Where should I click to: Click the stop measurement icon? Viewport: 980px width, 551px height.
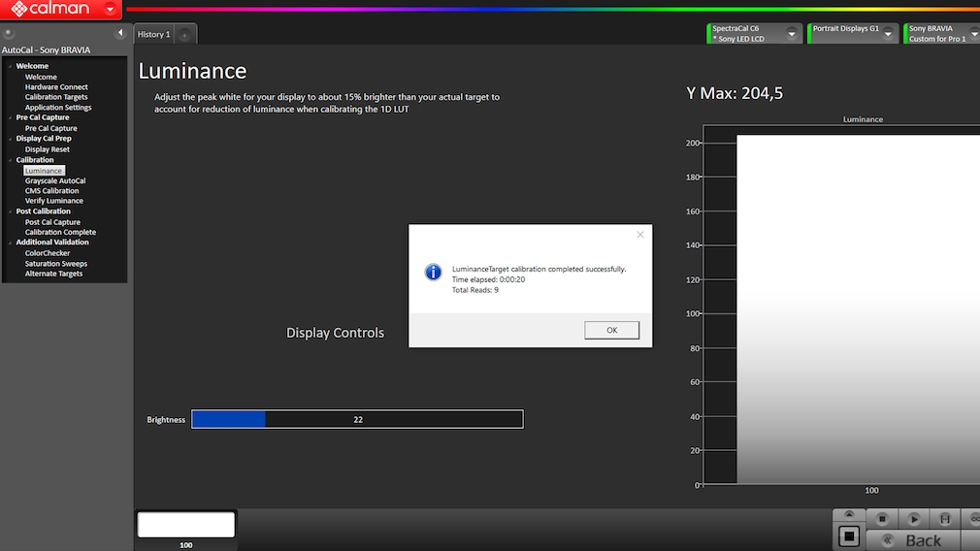pos(882,519)
